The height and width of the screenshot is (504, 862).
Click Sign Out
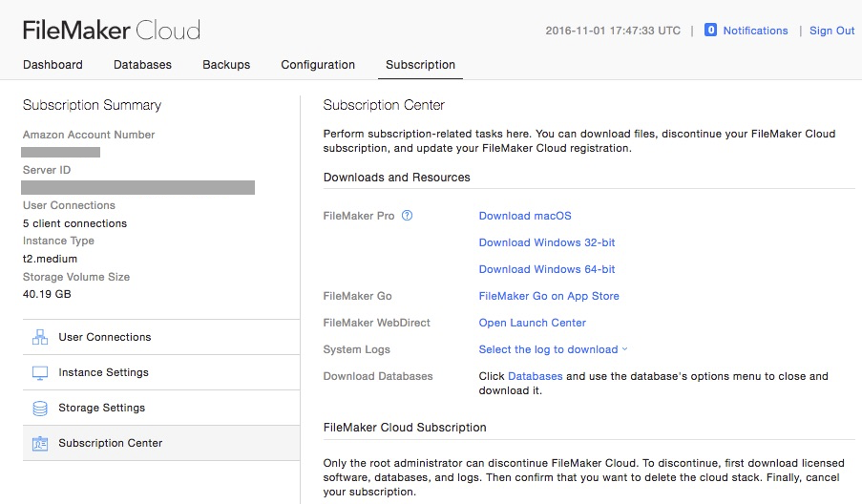pyautogui.click(x=831, y=31)
